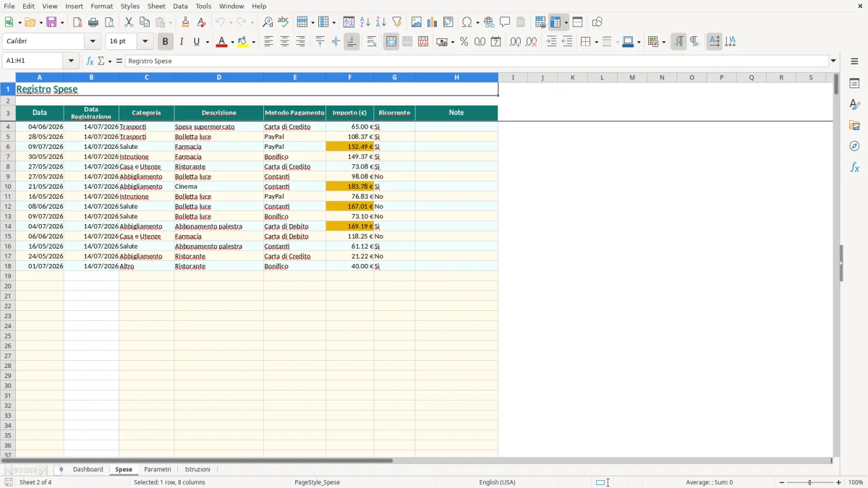The height and width of the screenshot is (488, 868).
Task: Open Underline style dropdown arrow
Action: (207, 42)
